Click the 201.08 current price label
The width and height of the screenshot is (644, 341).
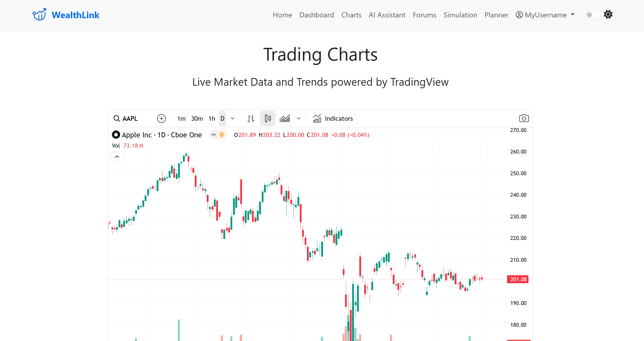pyautogui.click(x=518, y=279)
